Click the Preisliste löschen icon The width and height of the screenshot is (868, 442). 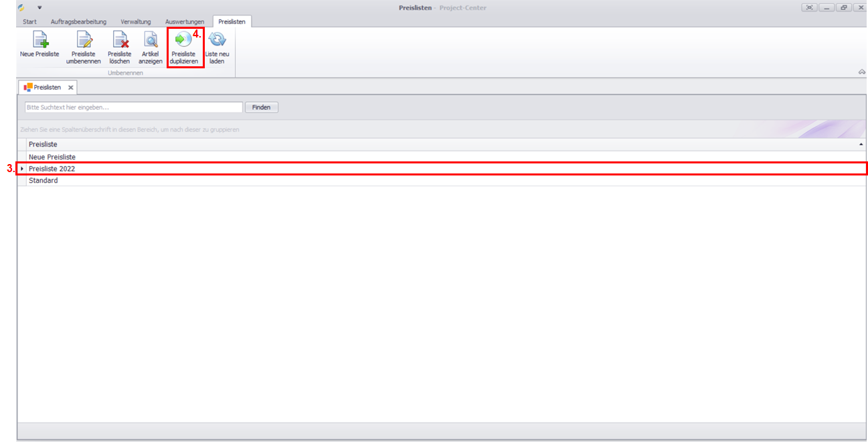pyautogui.click(x=120, y=40)
